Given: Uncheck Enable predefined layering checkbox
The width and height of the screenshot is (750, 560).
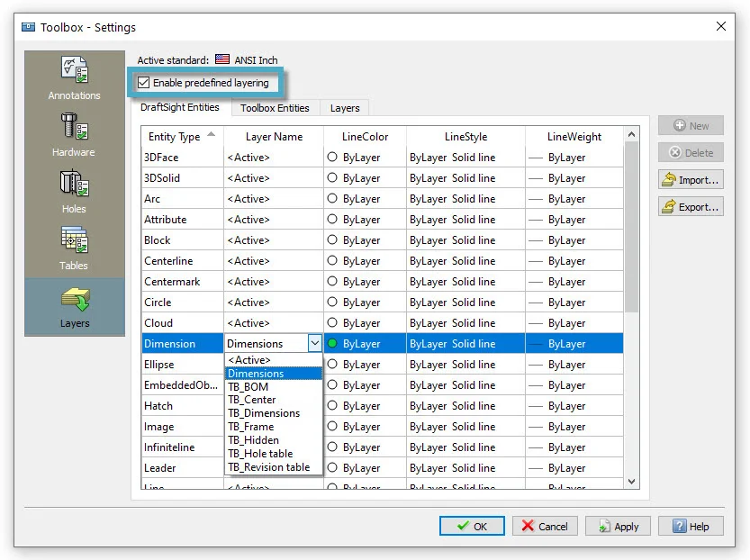Looking at the screenshot, I should pyautogui.click(x=144, y=83).
